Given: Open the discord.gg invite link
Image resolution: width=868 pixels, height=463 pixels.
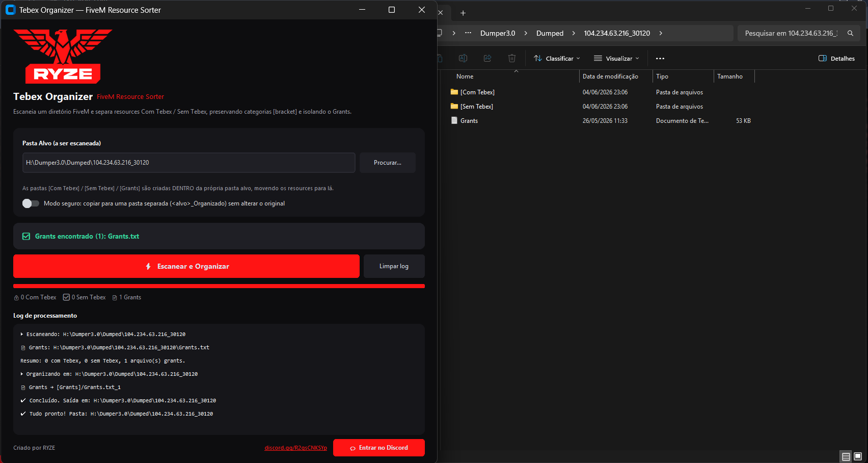Looking at the screenshot, I should (x=296, y=448).
